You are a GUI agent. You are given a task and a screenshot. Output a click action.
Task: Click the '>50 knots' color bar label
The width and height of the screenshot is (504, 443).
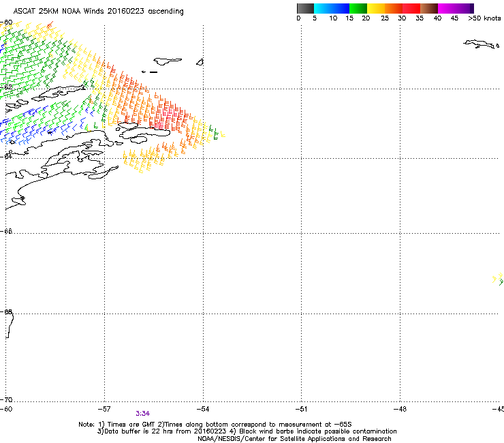tap(484, 18)
